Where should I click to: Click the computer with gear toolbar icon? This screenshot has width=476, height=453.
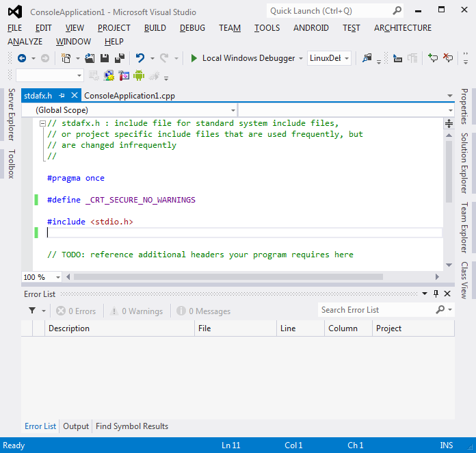109,75
